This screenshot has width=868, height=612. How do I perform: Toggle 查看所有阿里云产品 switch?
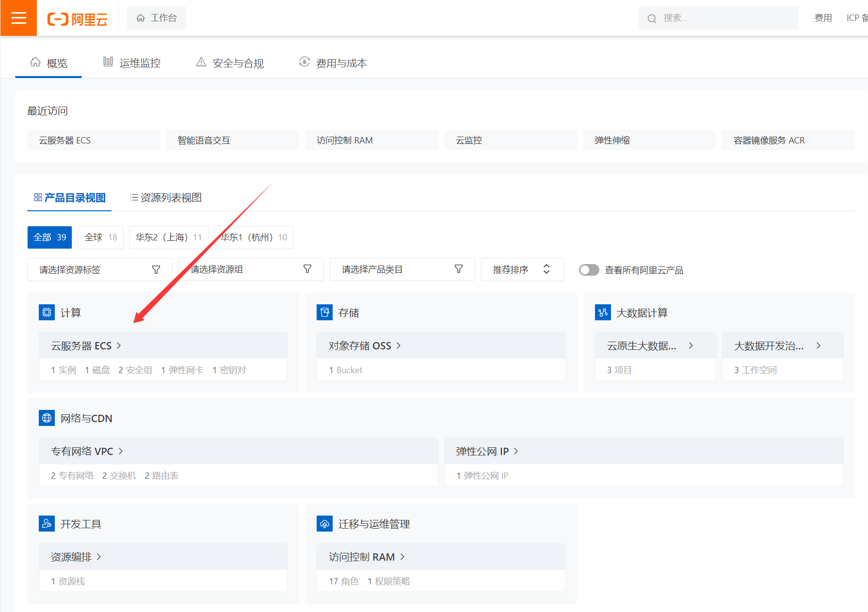[589, 270]
